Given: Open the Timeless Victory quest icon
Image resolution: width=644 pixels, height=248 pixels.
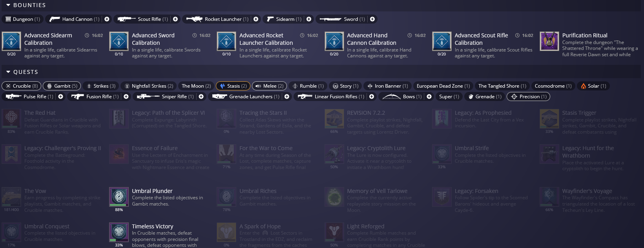Looking at the screenshot, I should 119,232.
